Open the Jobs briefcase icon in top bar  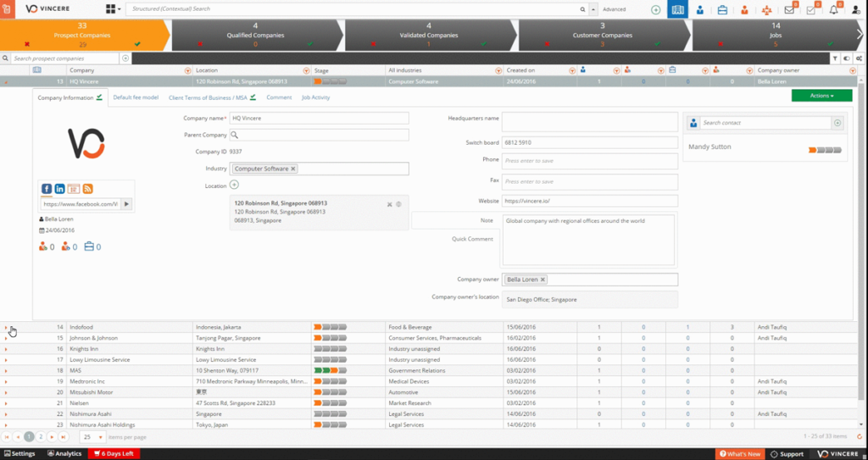tap(722, 9)
